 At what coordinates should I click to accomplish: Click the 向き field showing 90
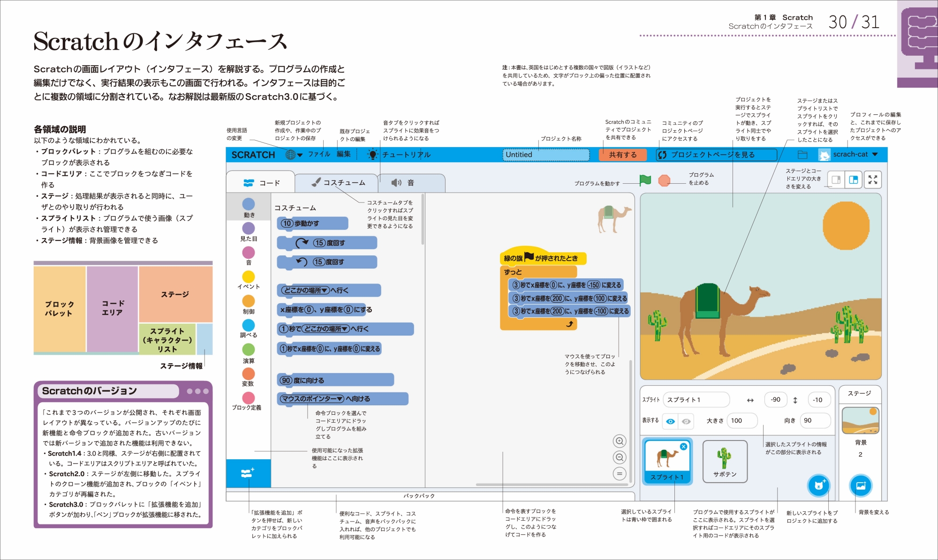coord(815,420)
